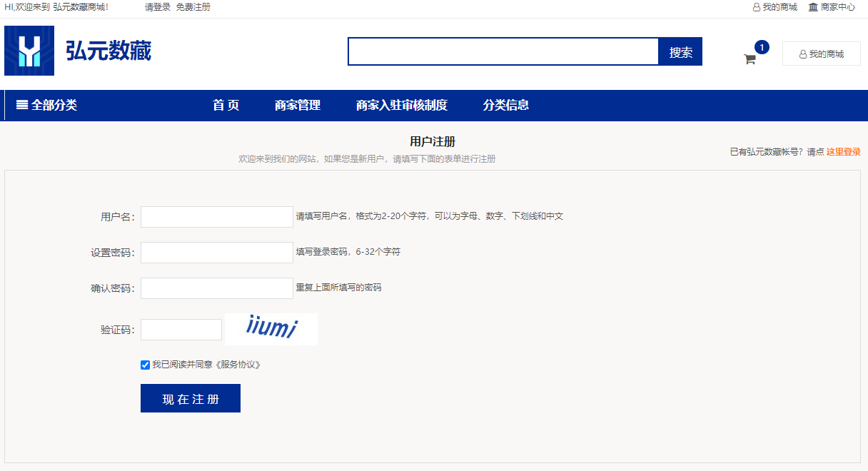Open the shopping cart icon
The width and height of the screenshot is (868, 471).
(750, 59)
